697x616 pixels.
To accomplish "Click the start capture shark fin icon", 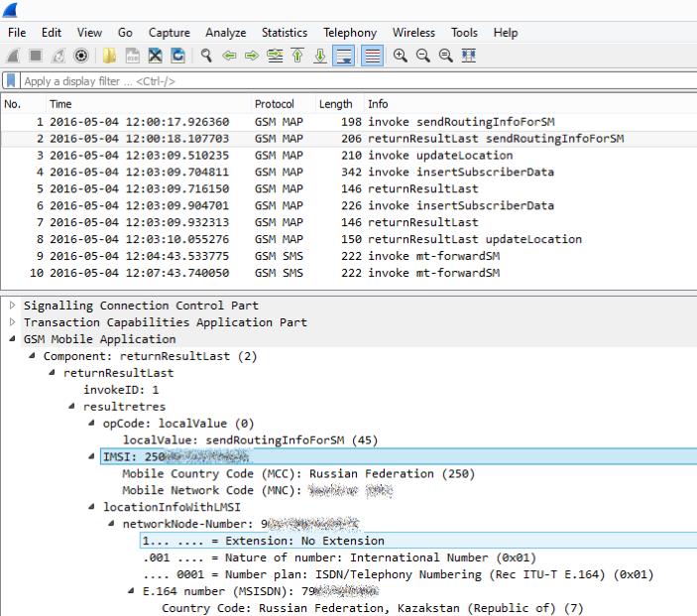I will point(15,57).
